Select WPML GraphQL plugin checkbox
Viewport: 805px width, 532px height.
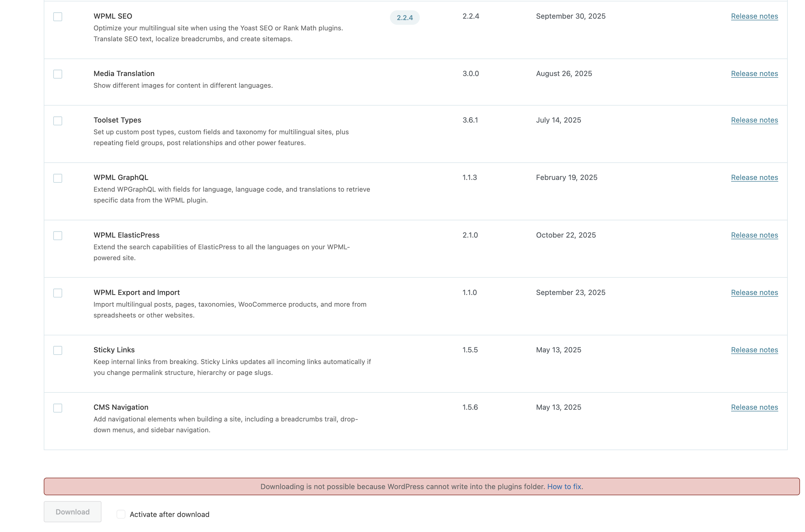click(x=58, y=178)
